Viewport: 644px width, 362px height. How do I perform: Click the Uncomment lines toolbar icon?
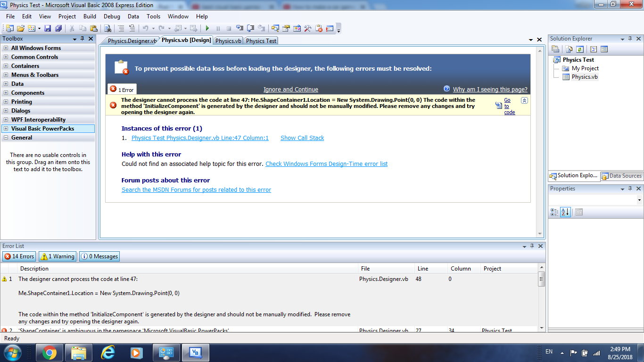(x=132, y=28)
